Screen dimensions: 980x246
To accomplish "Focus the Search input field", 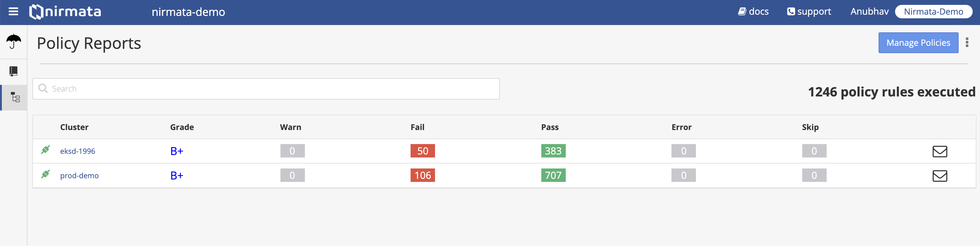I will point(266,89).
